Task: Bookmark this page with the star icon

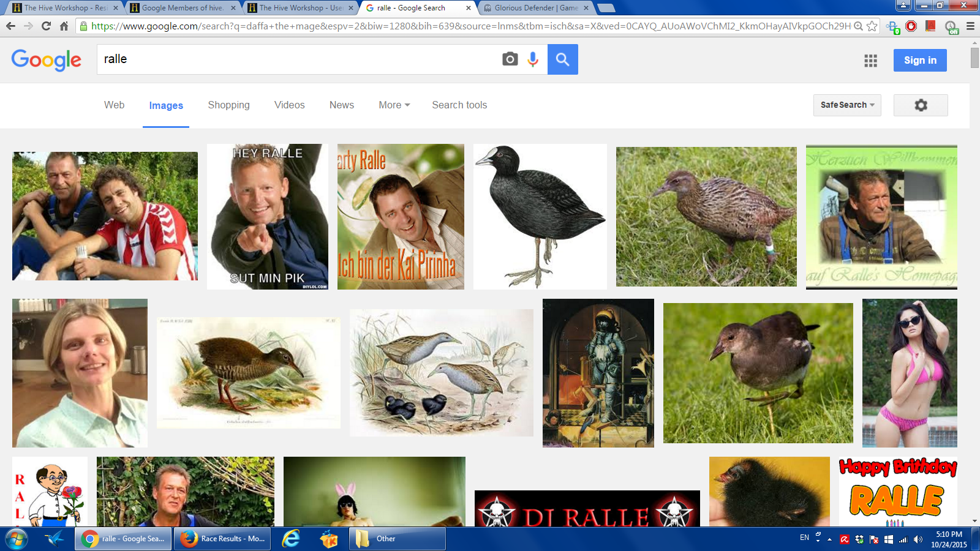Action: point(872,26)
